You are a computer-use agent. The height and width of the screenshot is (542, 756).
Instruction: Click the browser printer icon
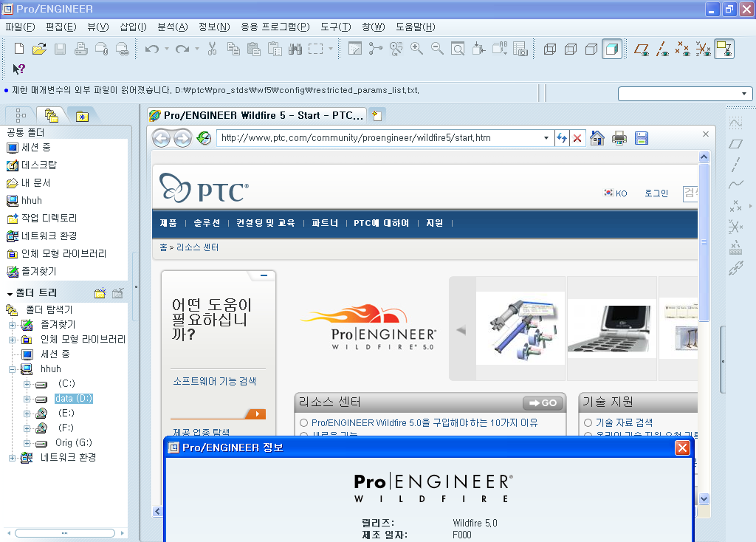pyautogui.click(x=619, y=138)
